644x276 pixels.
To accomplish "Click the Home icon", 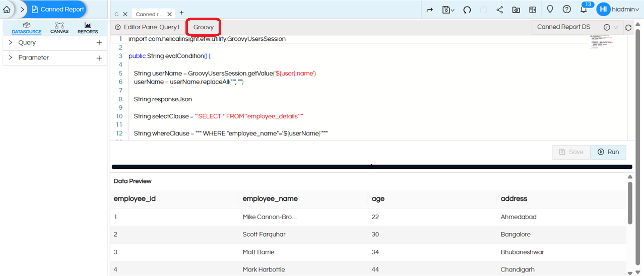I will (7, 9).
